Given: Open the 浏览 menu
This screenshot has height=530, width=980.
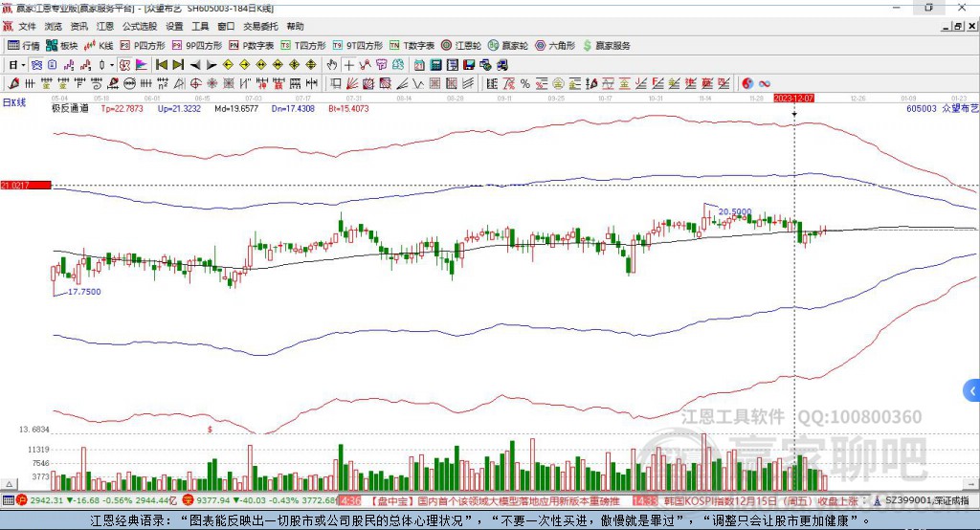Looking at the screenshot, I should tap(54, 26).
